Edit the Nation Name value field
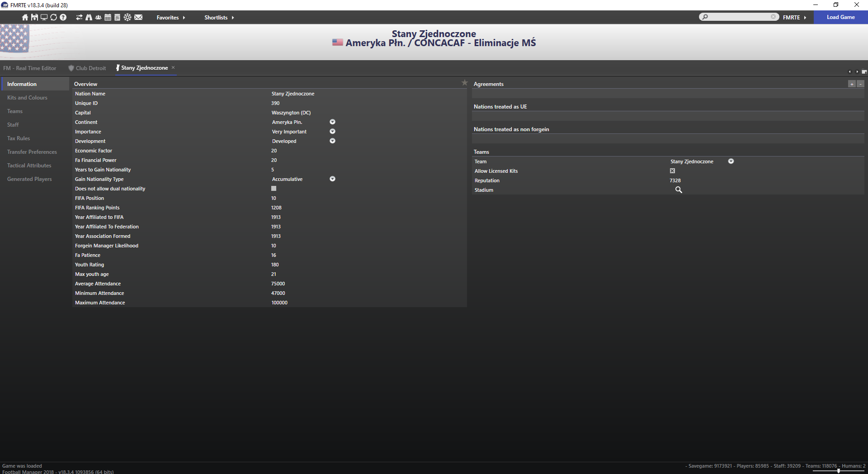868x474 pixels. 293,94
